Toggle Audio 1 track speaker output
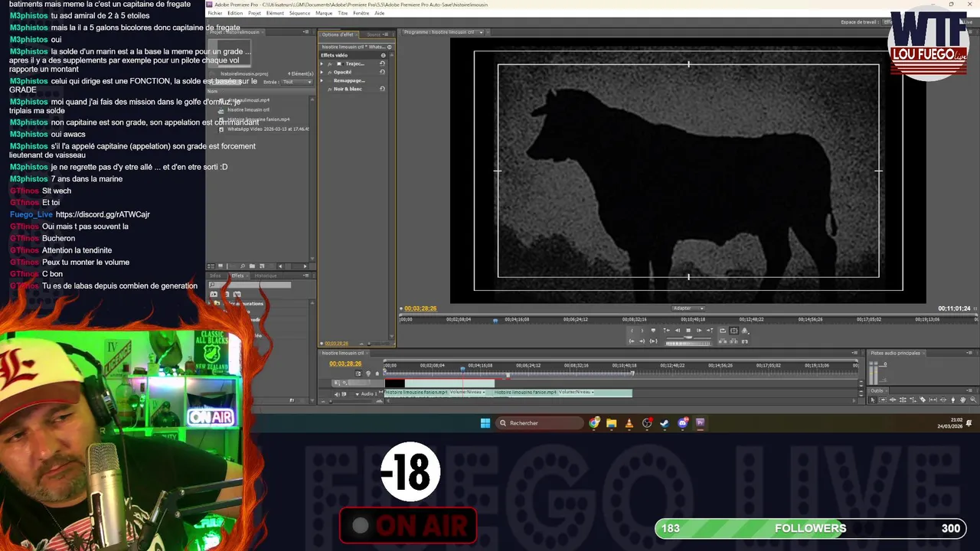This screenshot has height=551, width=980. tap(337, 394)
